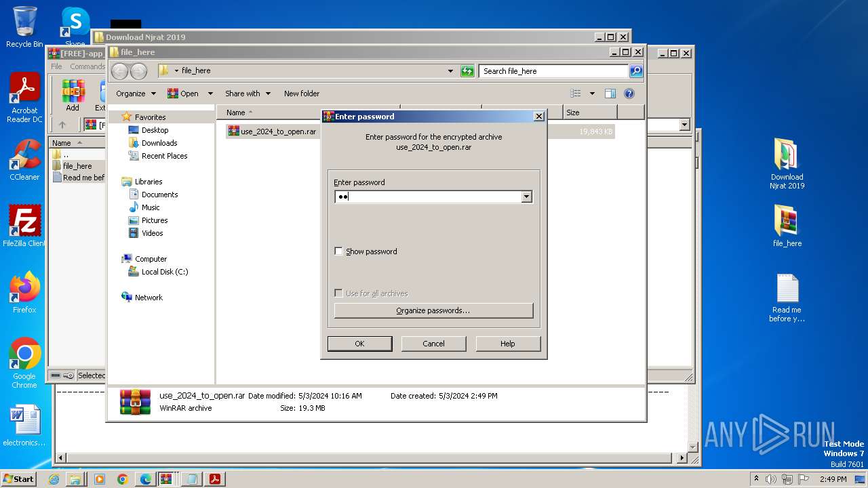Tick the Show password checkbox
The image size is (868, 488).
pos(338,251)
